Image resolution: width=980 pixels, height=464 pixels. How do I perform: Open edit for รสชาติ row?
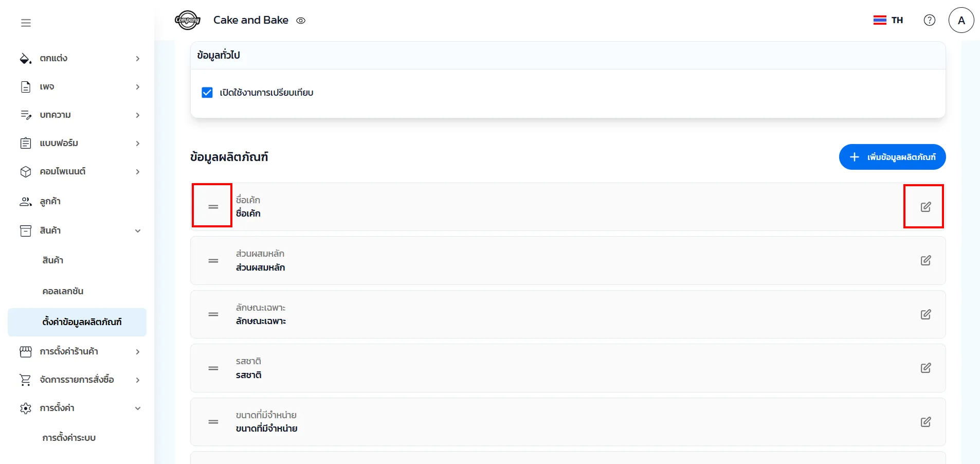pos(925,368)
